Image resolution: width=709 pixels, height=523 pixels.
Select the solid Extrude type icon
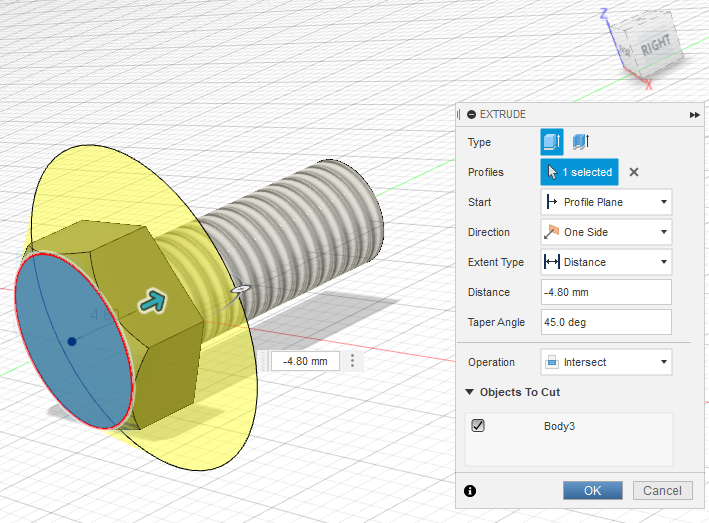click(x=553, y=142)
